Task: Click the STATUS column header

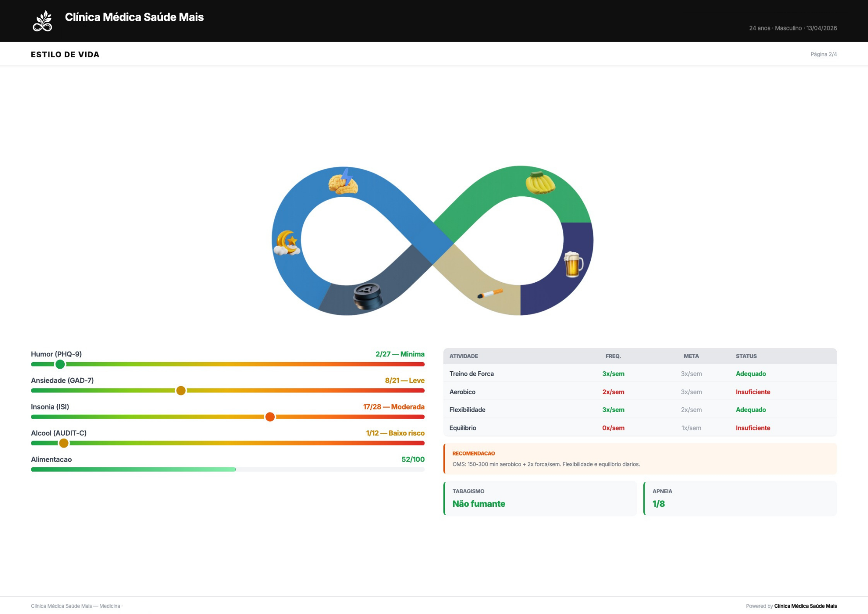Action: click(746, 356)
